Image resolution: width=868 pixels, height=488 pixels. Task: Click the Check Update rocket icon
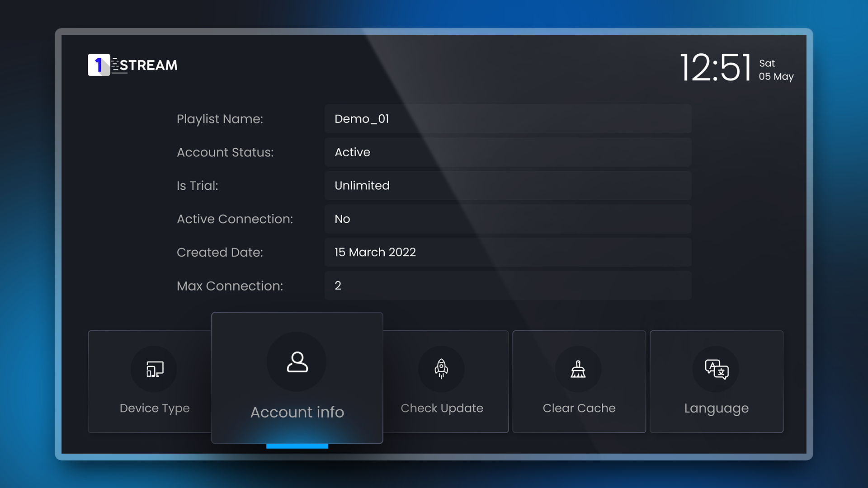coord(442,369)
